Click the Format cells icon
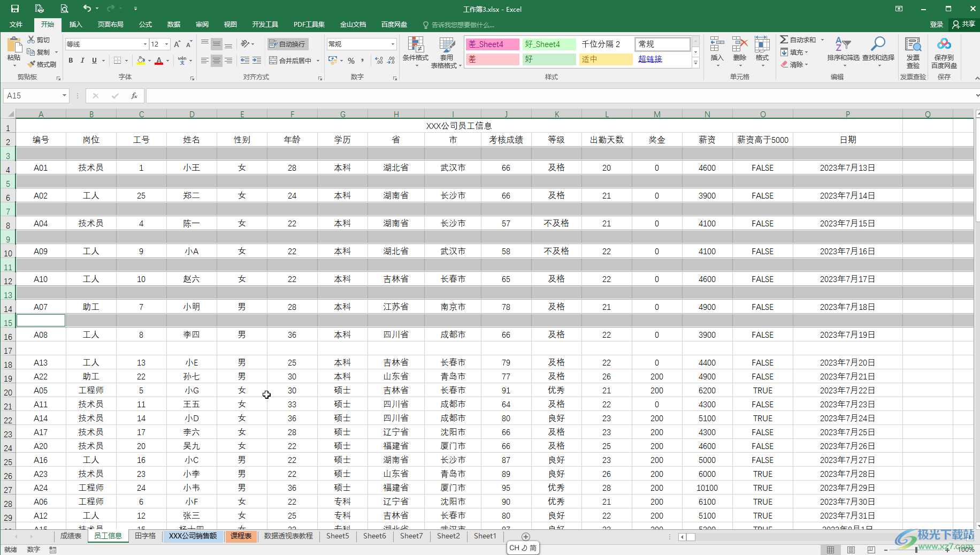Screen dimensions: 980x555 762,45
